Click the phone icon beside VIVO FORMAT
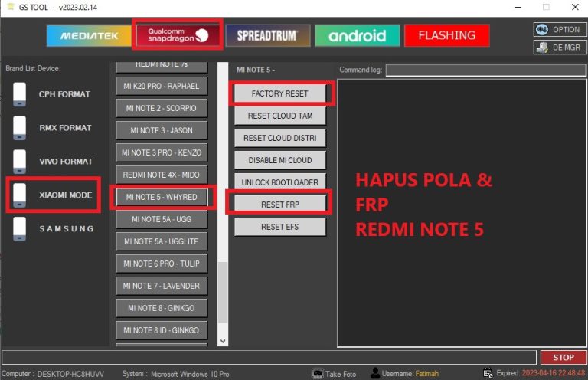588x380 pixels. 19,162
